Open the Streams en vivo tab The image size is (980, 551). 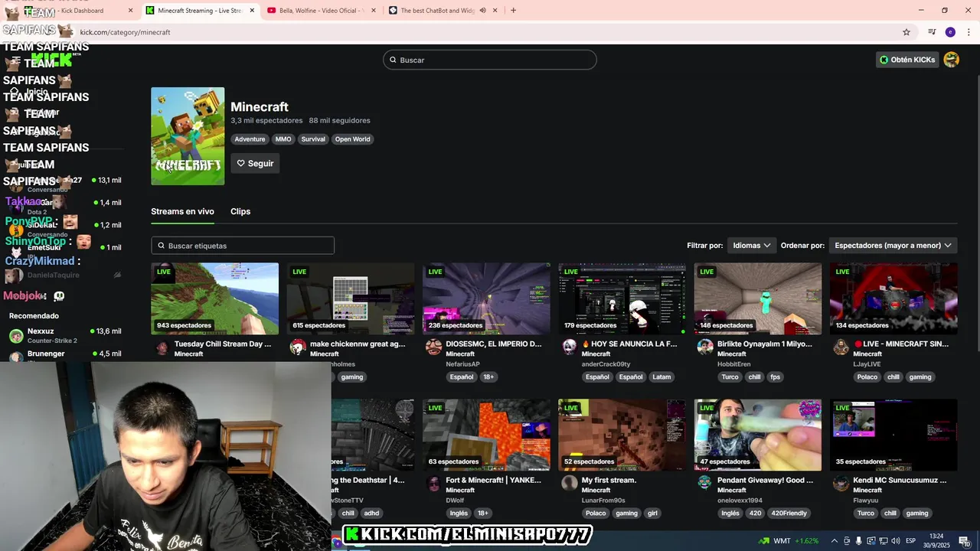182,211
